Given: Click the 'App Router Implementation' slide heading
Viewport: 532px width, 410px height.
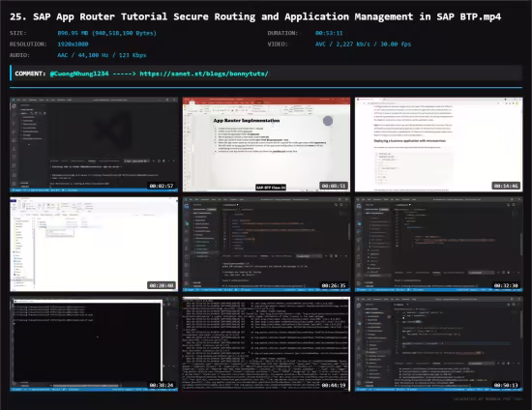Looking at the screenshot, I should (247, 120).
